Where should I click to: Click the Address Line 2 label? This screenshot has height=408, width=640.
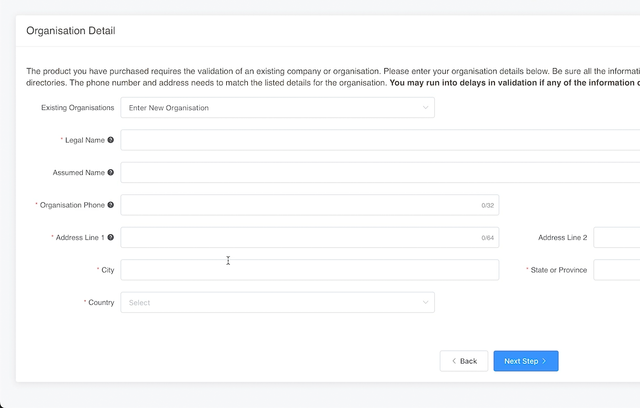(x=562, y=238)
